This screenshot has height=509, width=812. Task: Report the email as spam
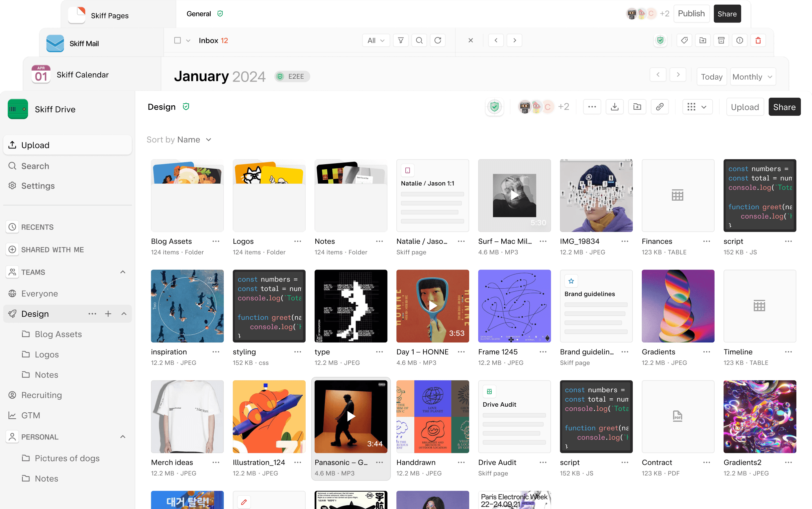739,40
